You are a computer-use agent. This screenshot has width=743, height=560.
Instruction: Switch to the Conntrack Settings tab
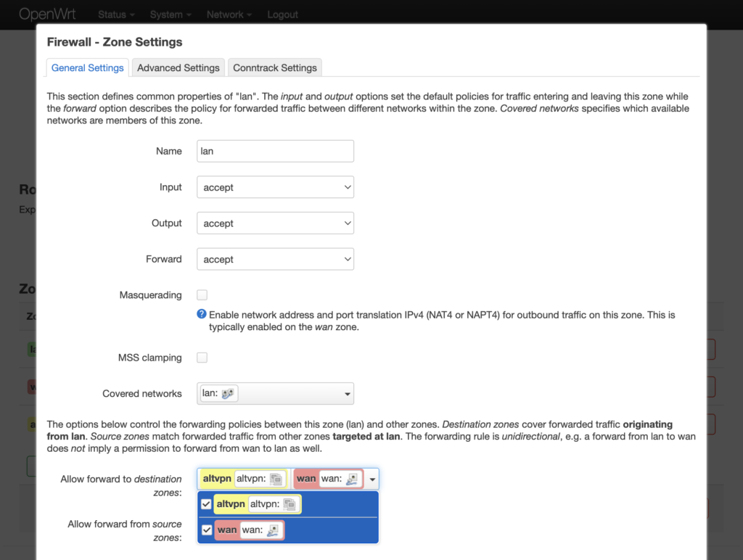pyautogui.click(x=274, y=67)
